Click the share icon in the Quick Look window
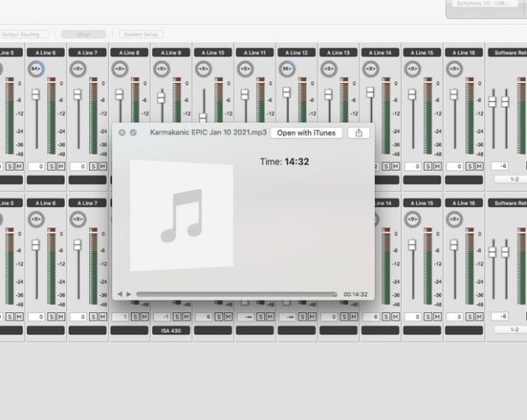527x420 pixels. pyautogui.click(x=358, y=133)
